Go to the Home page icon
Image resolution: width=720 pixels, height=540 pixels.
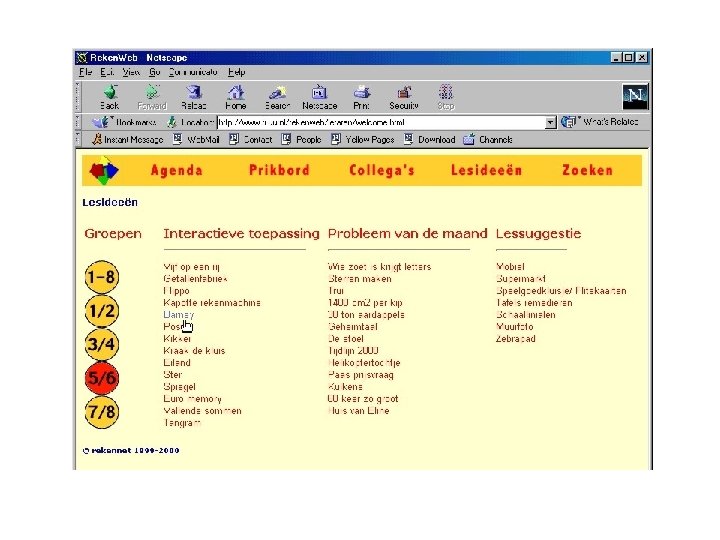tap(236, 93)
